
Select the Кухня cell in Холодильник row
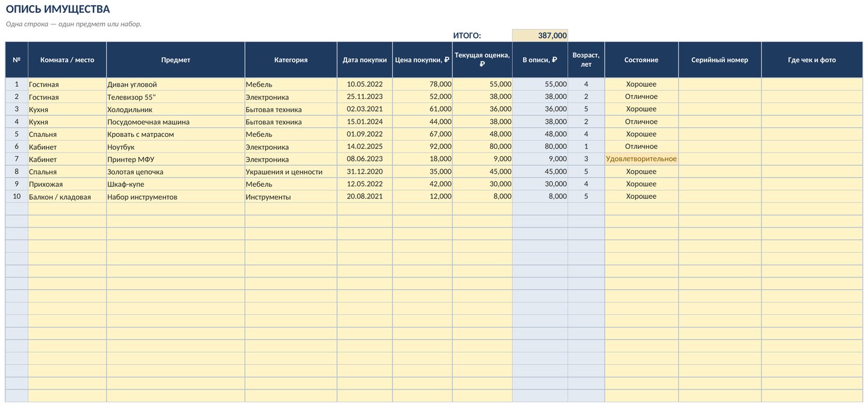coord(67,109)
